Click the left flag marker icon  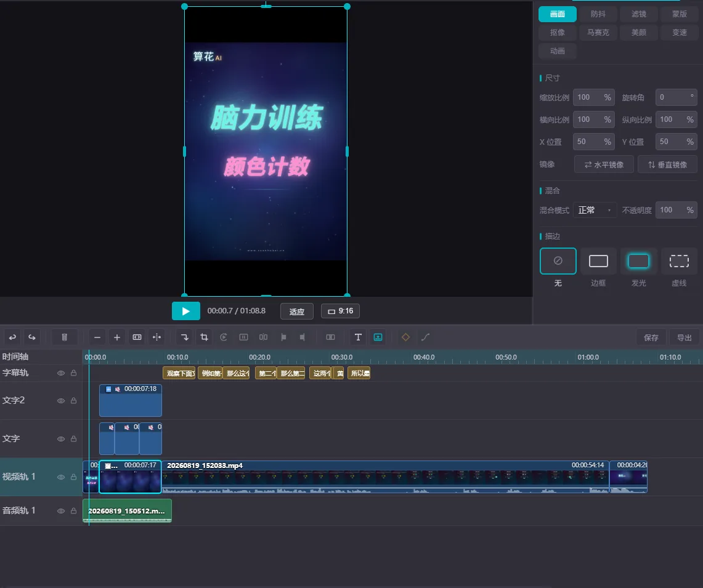coord(283,337)
